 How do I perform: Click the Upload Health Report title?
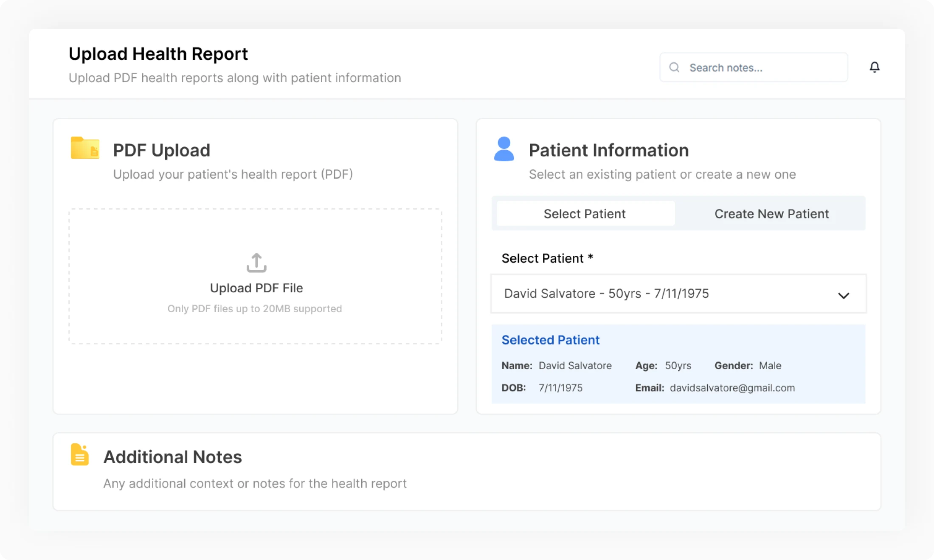click(x=158, y=53)
